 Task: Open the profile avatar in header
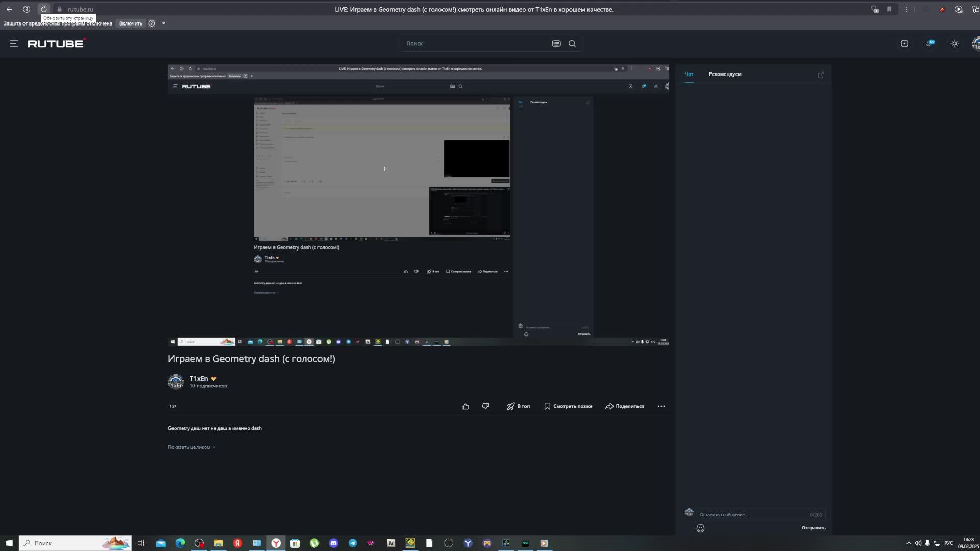pos(976,44)
